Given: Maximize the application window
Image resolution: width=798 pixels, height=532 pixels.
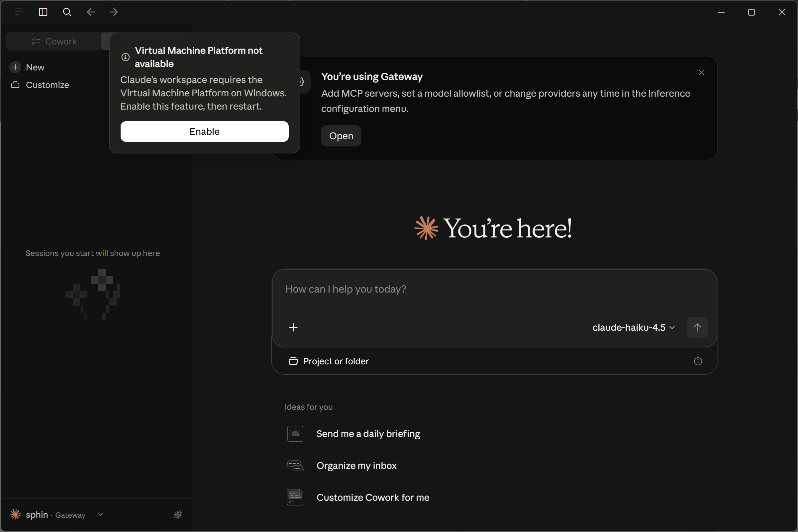Looking at the screenshot, I should 751,12.
